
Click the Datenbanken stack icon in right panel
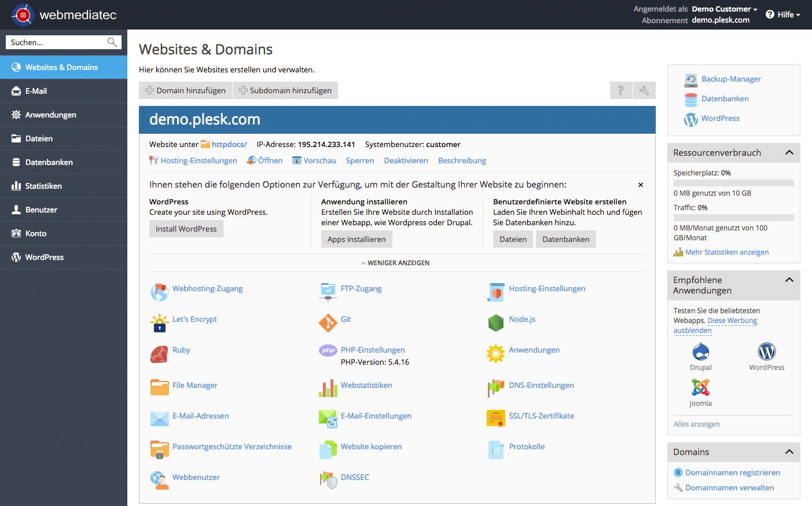pyautogui.click(x=691, y=100)
